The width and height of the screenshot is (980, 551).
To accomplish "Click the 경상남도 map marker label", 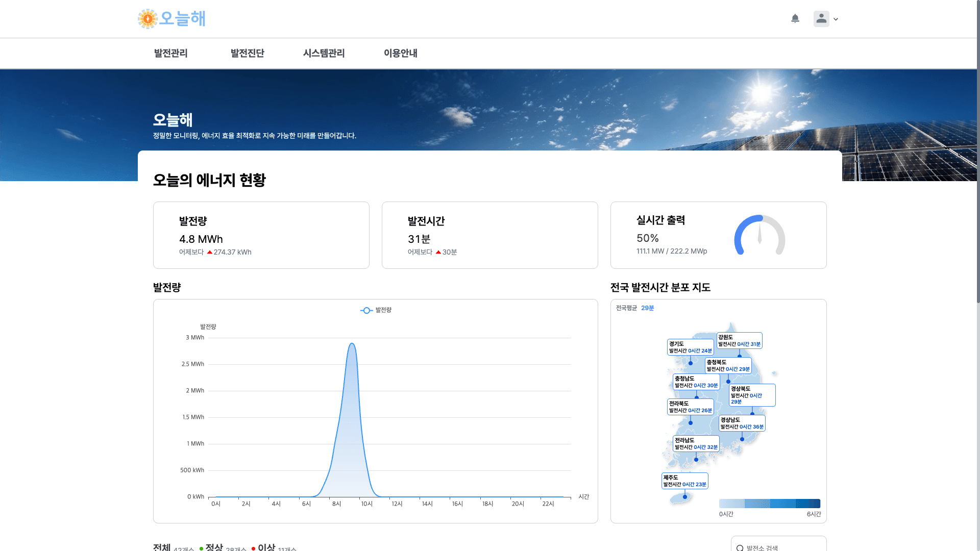I will coord(742,423).
